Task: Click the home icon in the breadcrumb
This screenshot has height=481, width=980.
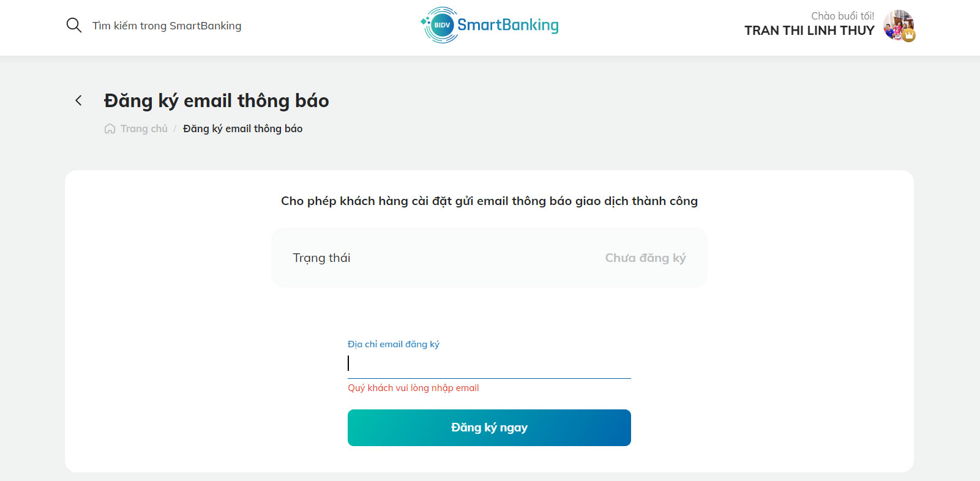Action: tap(110, 129)
